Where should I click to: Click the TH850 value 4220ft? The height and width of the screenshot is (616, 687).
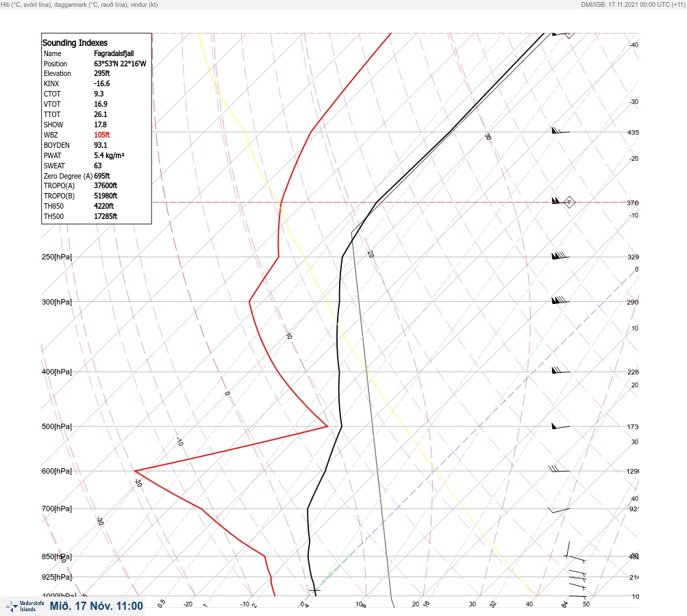104,206
